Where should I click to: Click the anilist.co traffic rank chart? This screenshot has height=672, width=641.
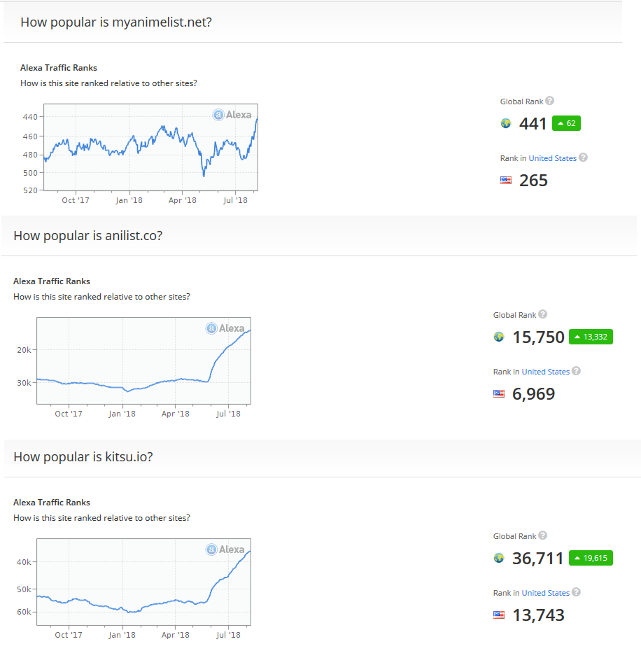143,361
